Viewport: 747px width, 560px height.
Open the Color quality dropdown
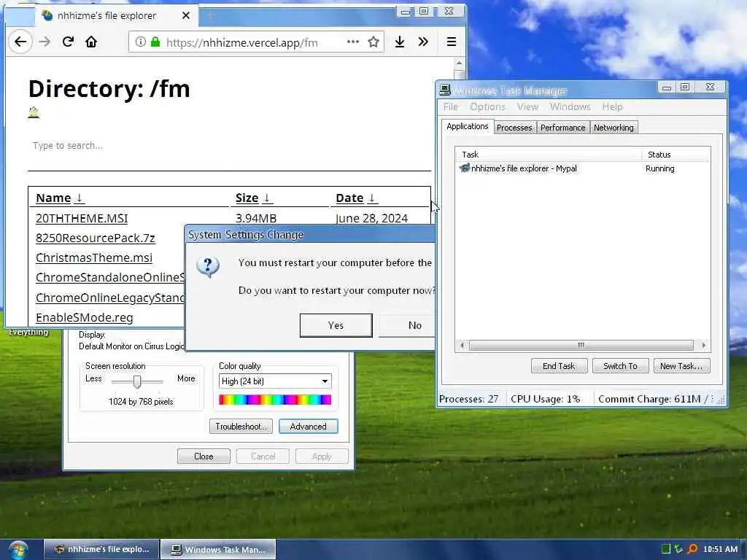[275, 381]
